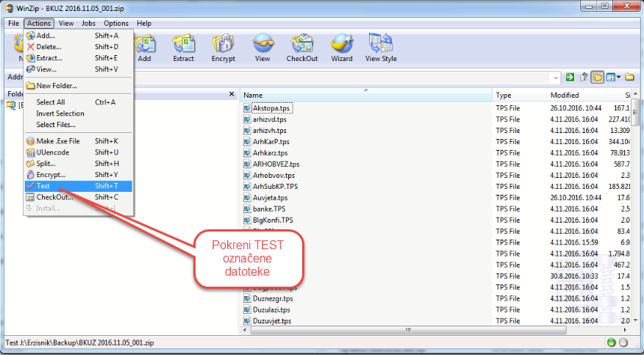This screenshot has height=355, width=644.
Task: Open the Options menu
Action: [116, 24]
